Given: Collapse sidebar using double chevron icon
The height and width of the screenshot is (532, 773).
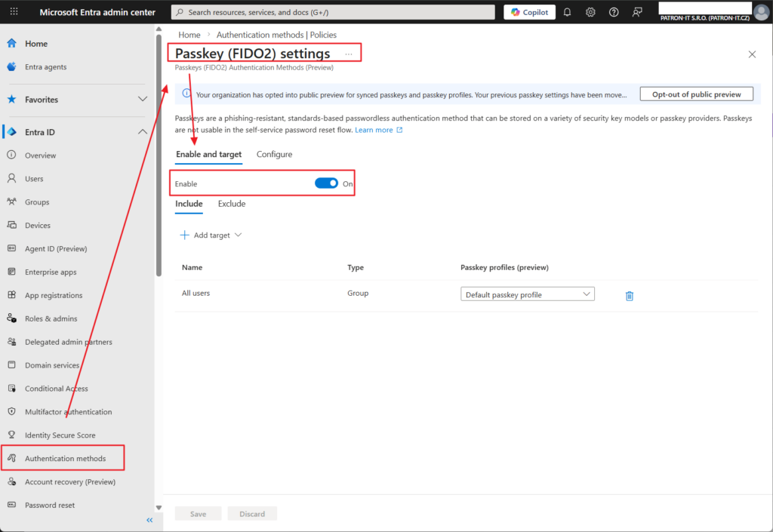Looking at the screenshot, I should 149,520.
